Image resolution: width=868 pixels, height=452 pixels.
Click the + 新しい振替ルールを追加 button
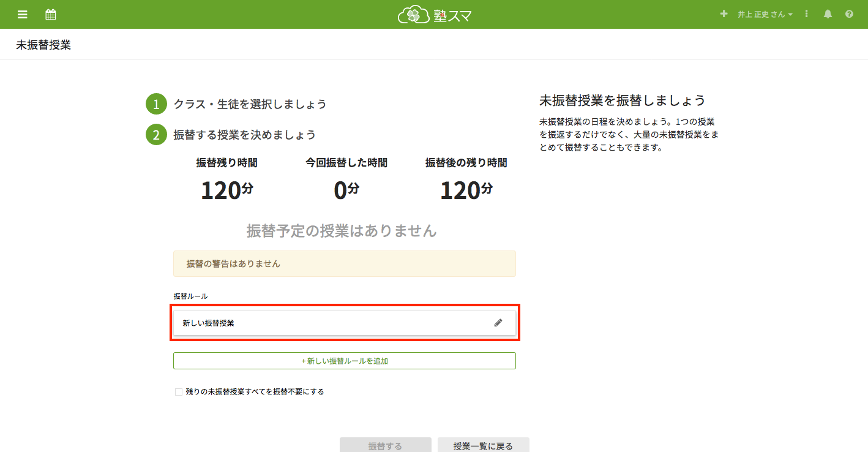point(345,361)
